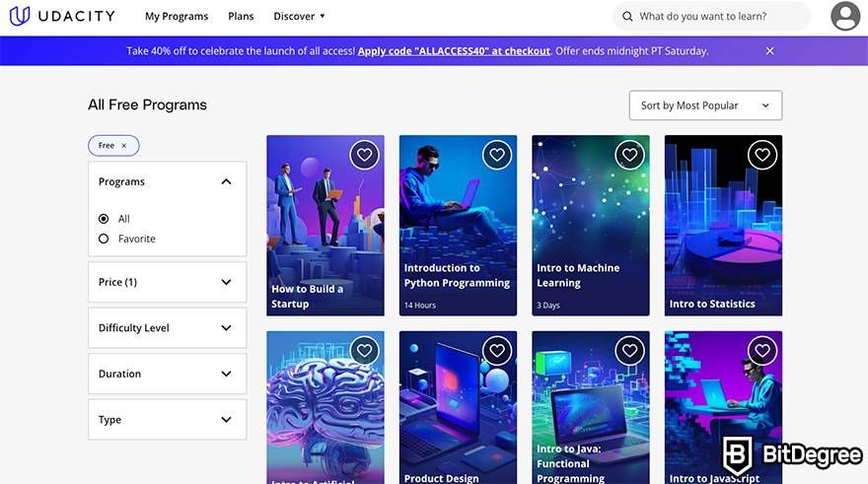Screen dimensions: 868x484
Task: Open the user profile avatar
Action: point(845,16)
